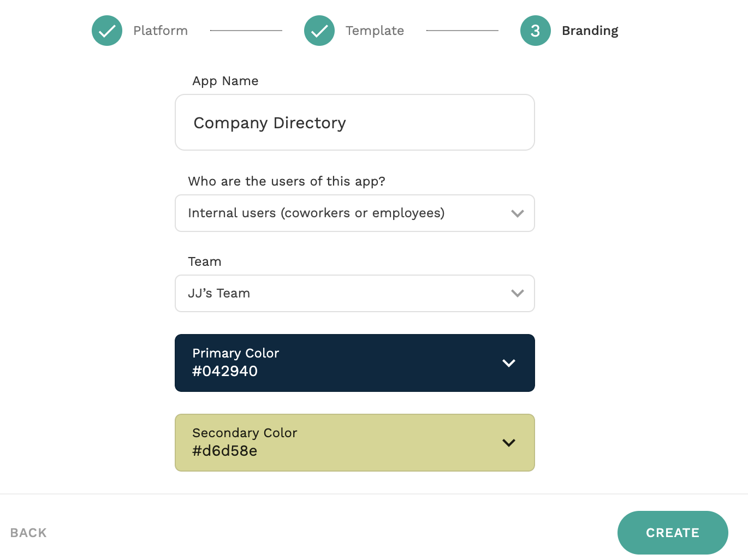Go back using the BACK button
The width and height of the screenshot is (748, 560).
(28, 533)
